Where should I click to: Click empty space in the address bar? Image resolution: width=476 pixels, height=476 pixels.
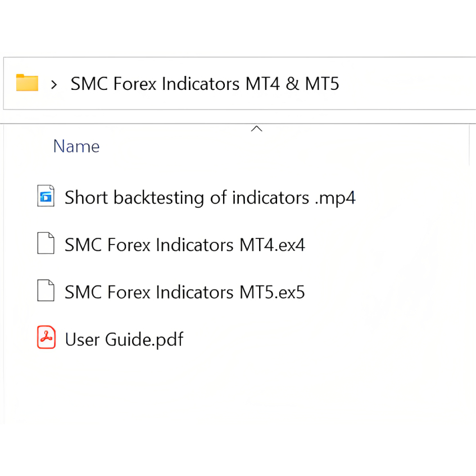[x=407, y=84]
